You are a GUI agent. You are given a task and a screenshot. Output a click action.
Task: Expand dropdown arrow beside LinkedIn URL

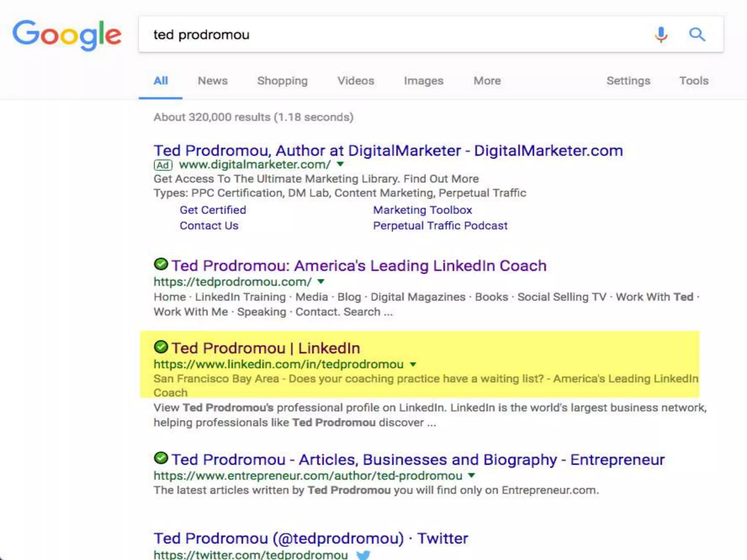pos(413,364)
